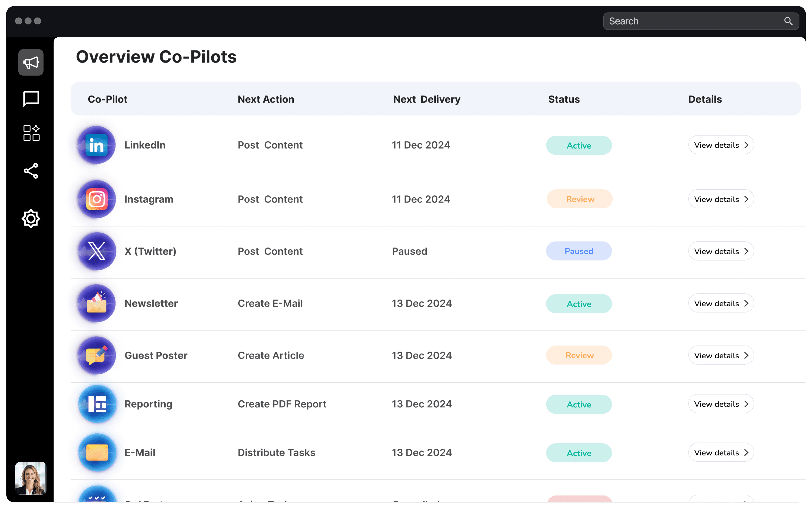Open the profile menu via user avatar
Screen dimensions: 812x527
pos(30,478)
